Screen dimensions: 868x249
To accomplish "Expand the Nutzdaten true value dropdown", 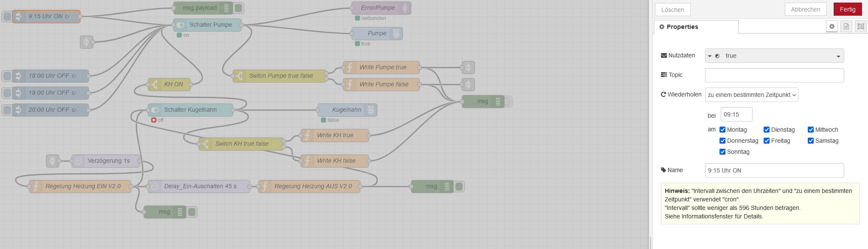I will click(x=838, y=56).
